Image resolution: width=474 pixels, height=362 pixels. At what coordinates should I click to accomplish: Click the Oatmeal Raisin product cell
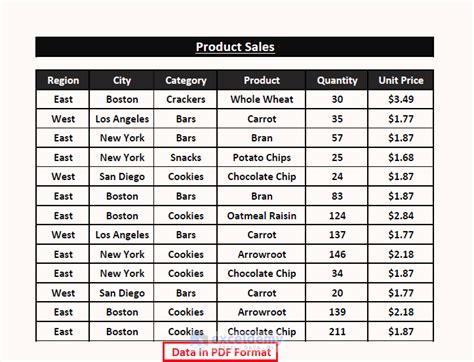click(x=262, y=216)
